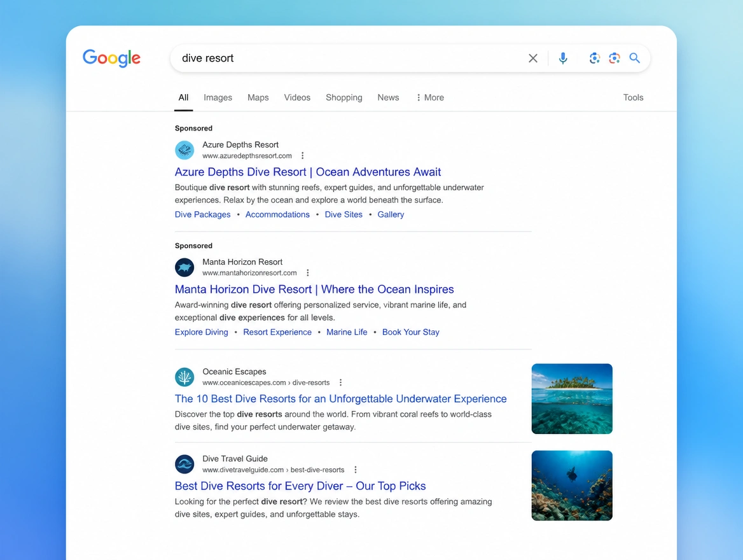The width and height of the screenshot is (743, 560).
Task: Open Dive Packages sitelink
Action: 202,214
